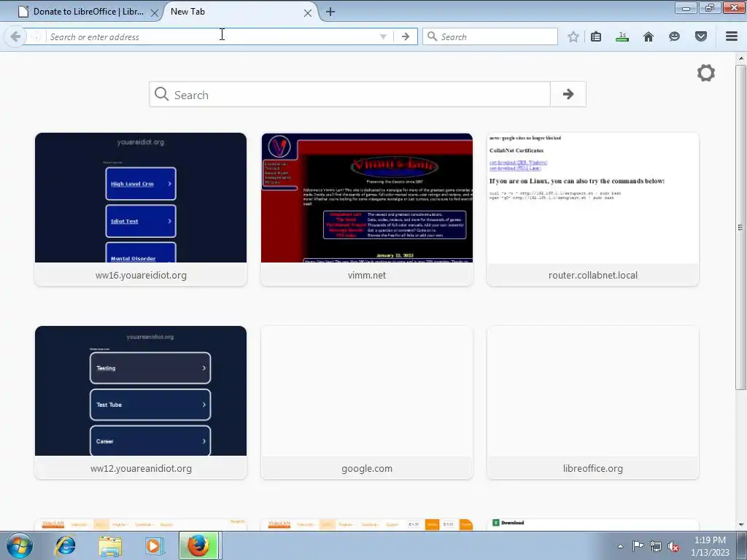This screenshot has height=560, width=747.
Task: Open ww16.youareidiot.org tile thumbnail
Action: pos(141,198)
